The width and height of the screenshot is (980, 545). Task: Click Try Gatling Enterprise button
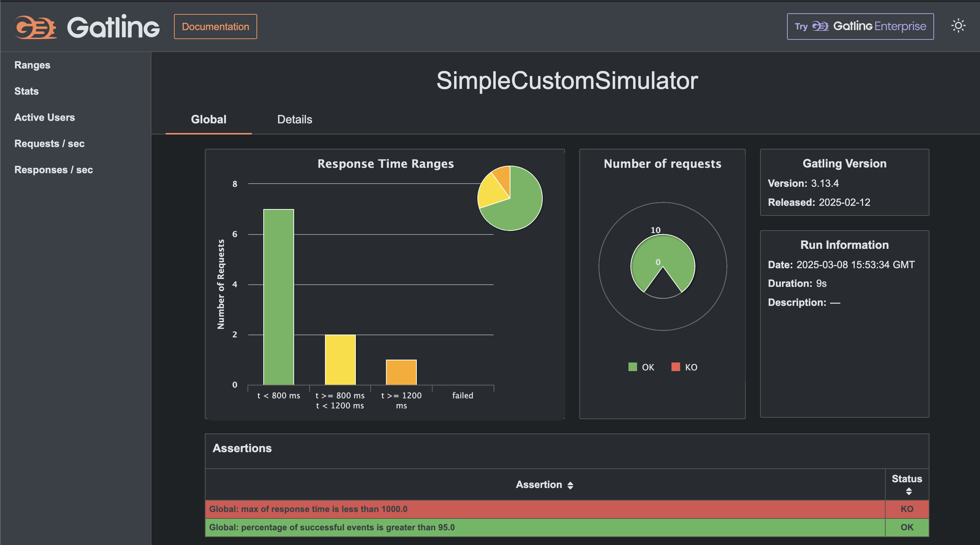860,27
